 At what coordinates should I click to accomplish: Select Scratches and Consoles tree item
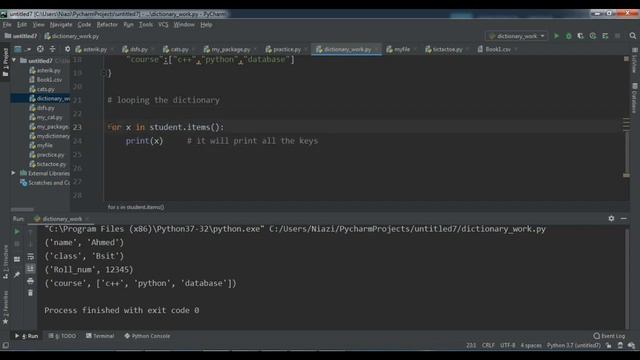click(x=45, y=182)
